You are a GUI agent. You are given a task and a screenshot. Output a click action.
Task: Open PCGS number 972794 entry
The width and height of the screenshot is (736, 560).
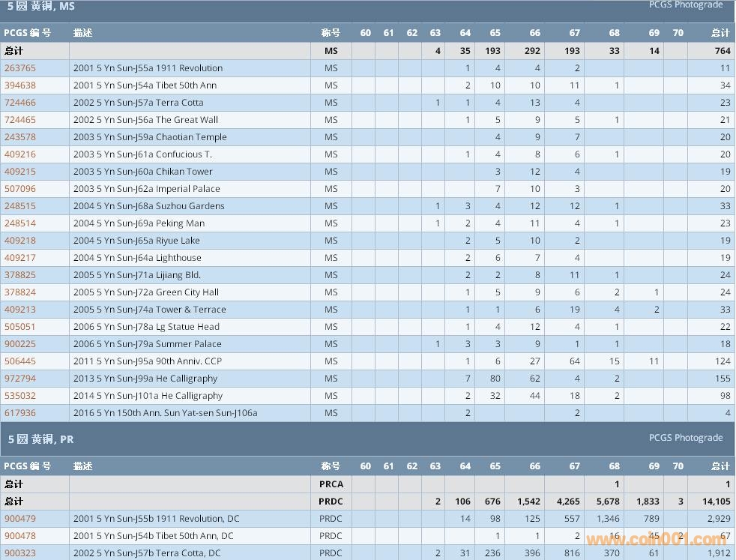click(x=20, y=379)
